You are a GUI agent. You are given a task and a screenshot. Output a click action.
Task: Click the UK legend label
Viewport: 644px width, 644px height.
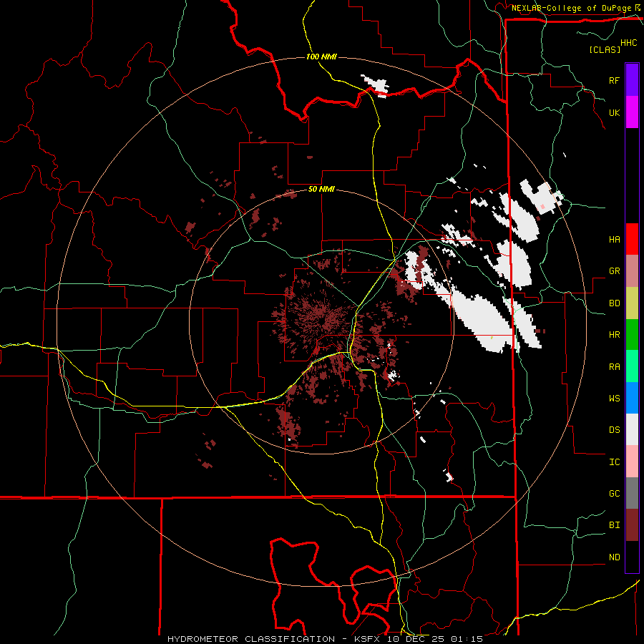614,112
